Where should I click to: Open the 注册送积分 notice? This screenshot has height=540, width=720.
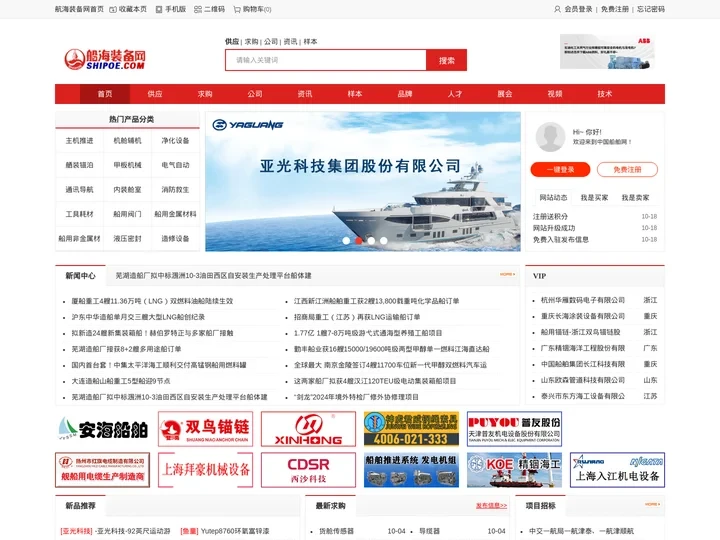[x=550, y=216]
